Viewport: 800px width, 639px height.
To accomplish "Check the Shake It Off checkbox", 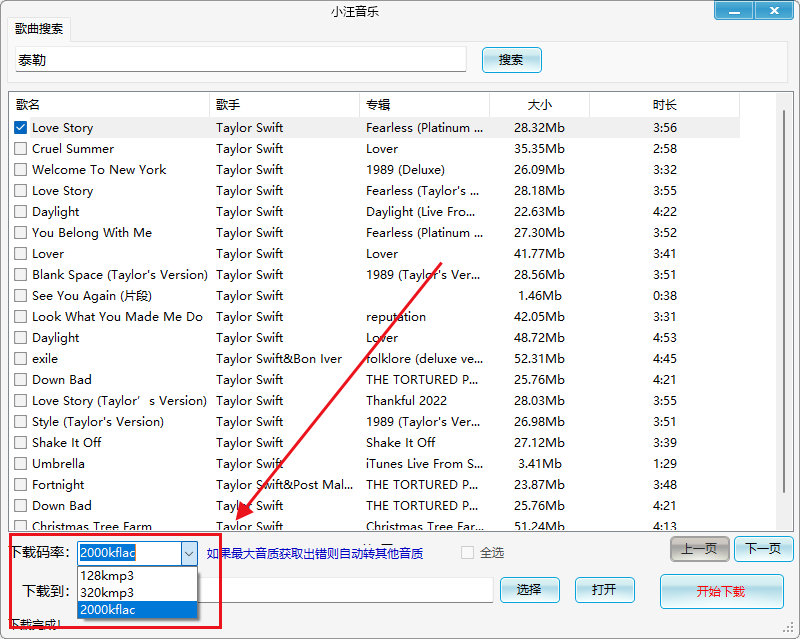I will 20,443.
